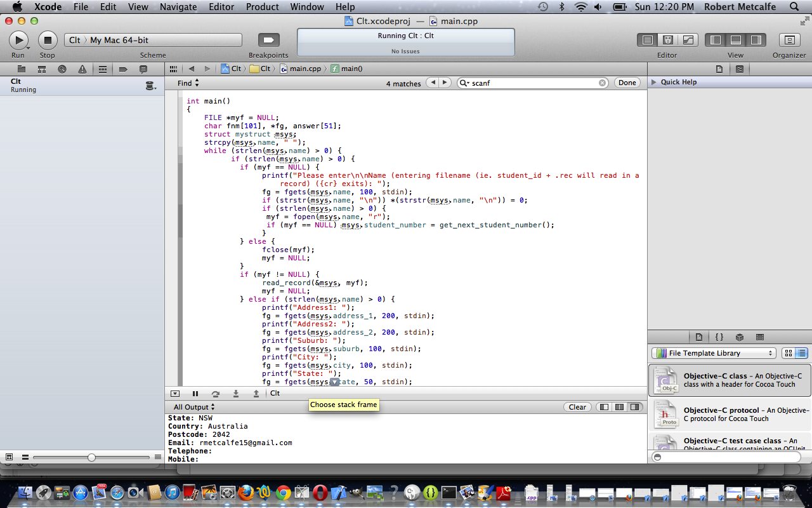Open the Navigate menu
This screenshot has width=812, height=508.
coord(178,7)
